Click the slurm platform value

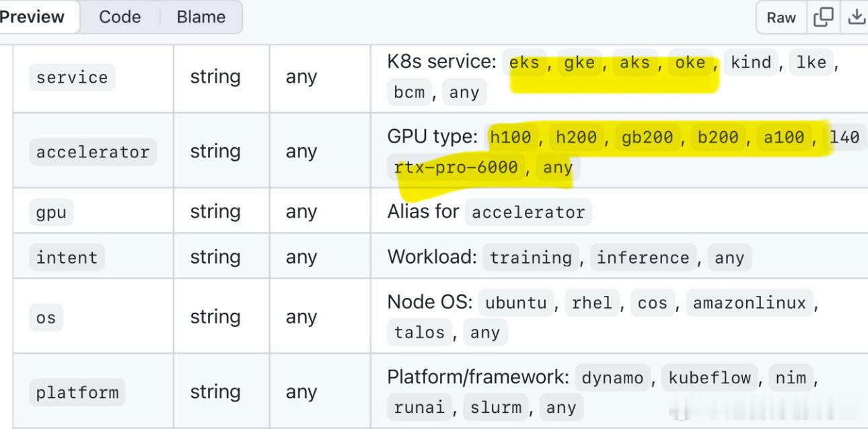tap(497, 407)
